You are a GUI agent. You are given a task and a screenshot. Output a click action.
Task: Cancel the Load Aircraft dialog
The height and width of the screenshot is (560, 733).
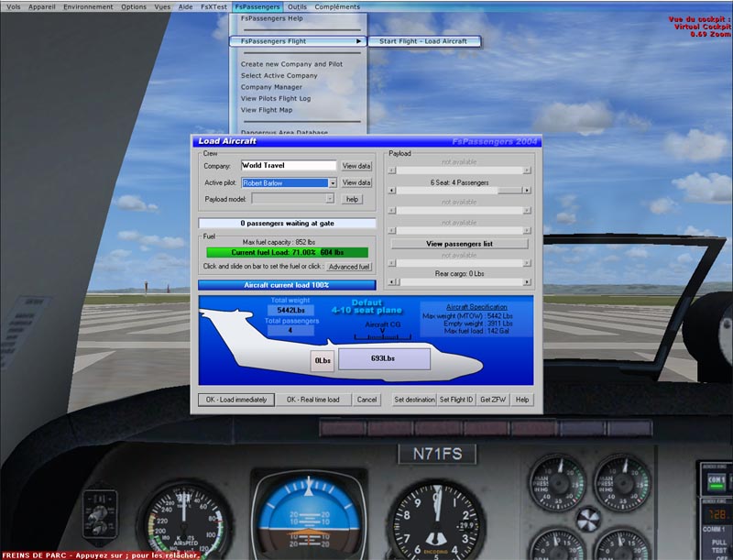click(367, 400)
